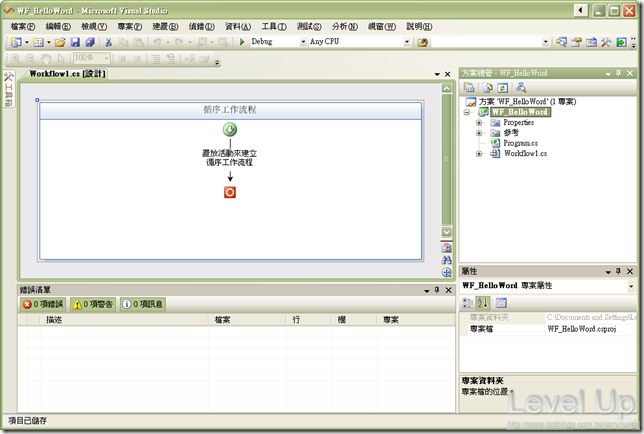Click Show All Files icon in Solution Explorer

488,87
